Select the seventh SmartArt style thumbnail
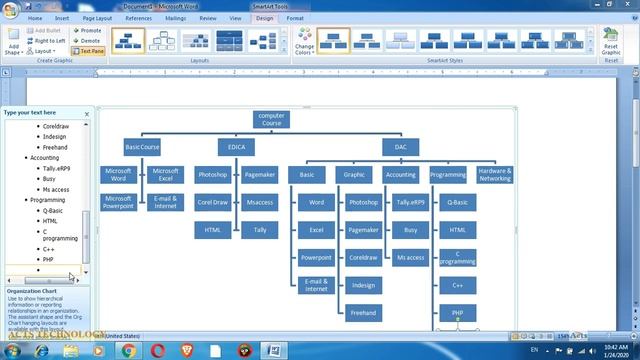Image resolution: width=640 pixels, height=360 pixels. click(535, 41)
